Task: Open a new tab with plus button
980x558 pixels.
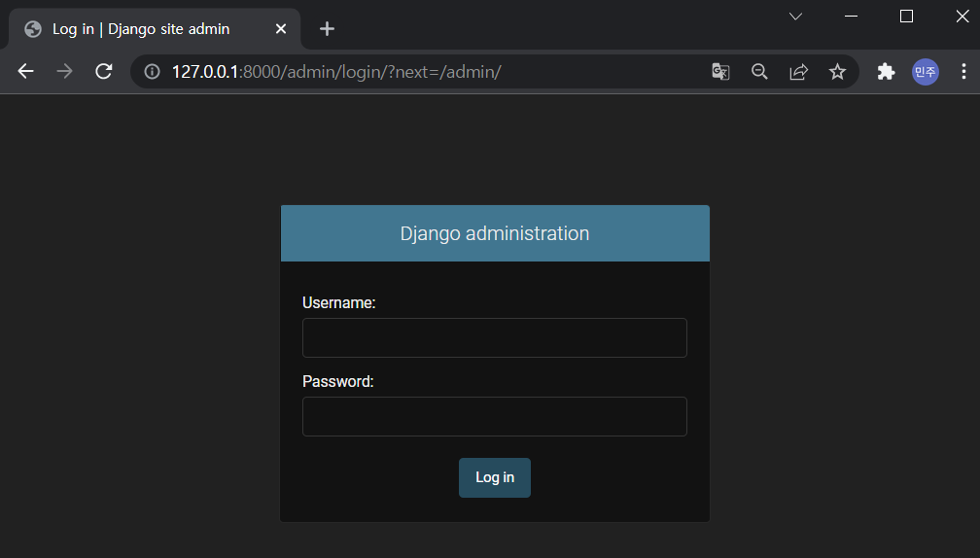Action: click(327, 29)
